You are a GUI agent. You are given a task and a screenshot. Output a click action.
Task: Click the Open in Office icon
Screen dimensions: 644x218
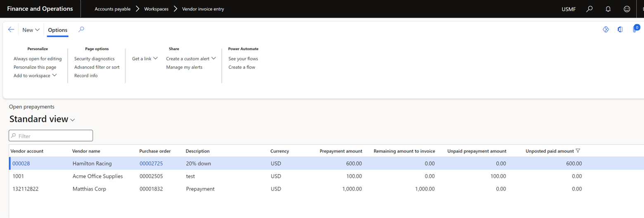pyautogui.click(x=620, y=29)
